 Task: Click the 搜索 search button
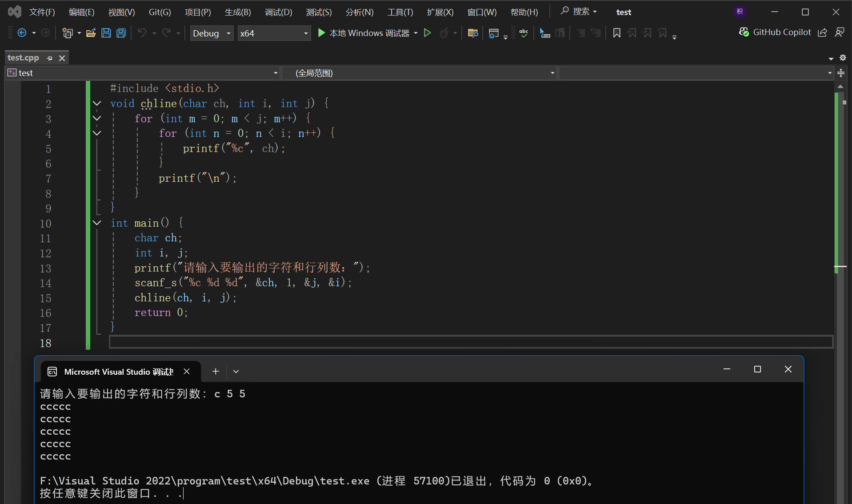point(579,12)
